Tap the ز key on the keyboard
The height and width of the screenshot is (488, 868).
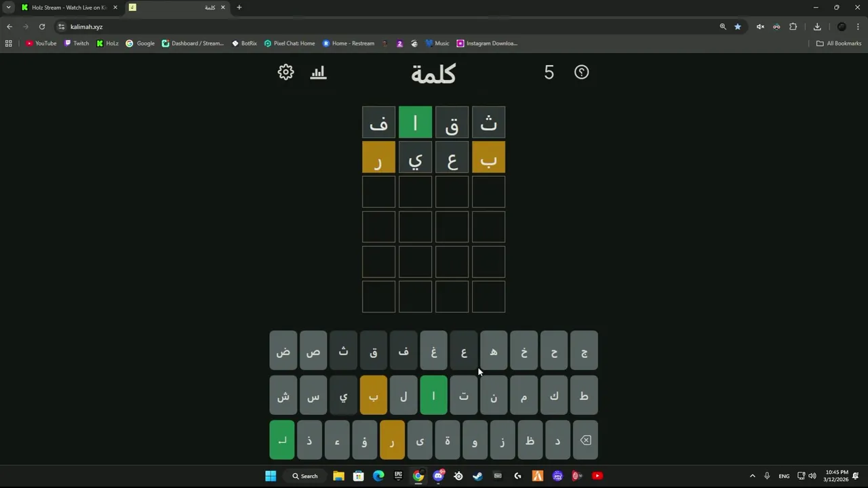(x=502, y=440)
